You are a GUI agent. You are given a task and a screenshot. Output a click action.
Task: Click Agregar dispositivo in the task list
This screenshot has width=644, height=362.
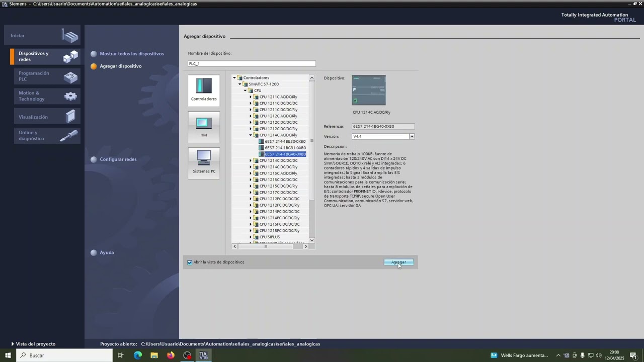coord(121,66)
